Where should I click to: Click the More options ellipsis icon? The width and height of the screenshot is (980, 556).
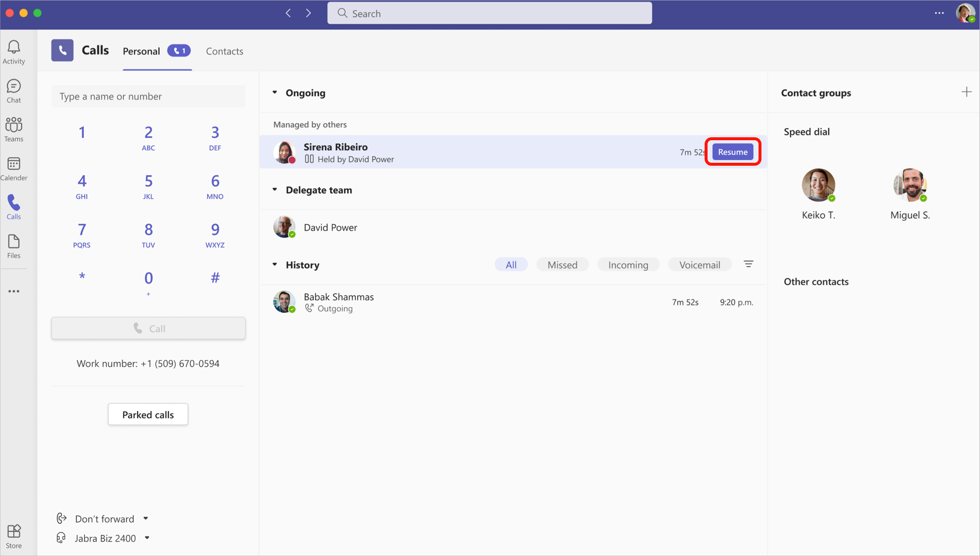[x=940, y=13]
